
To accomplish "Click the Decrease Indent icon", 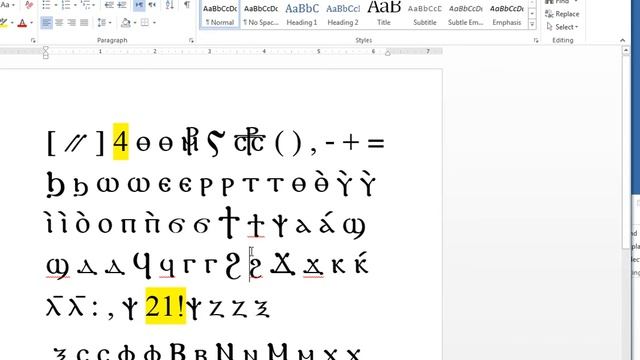I will 109,5.
